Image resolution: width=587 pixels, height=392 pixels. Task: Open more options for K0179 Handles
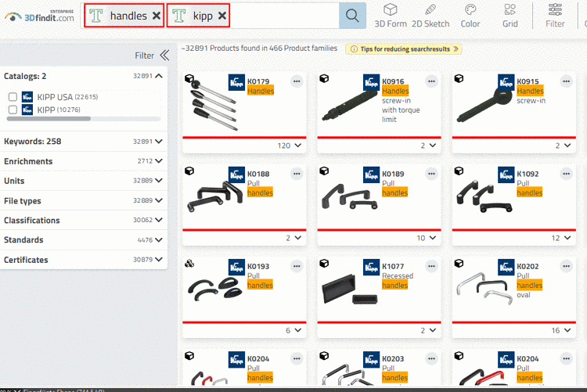point(297,81)
